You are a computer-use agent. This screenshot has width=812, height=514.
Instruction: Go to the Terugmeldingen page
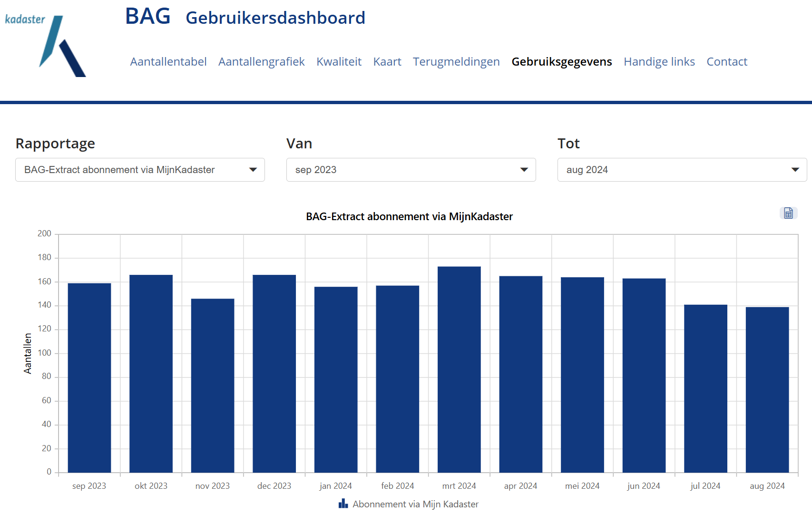click(456, 61)
